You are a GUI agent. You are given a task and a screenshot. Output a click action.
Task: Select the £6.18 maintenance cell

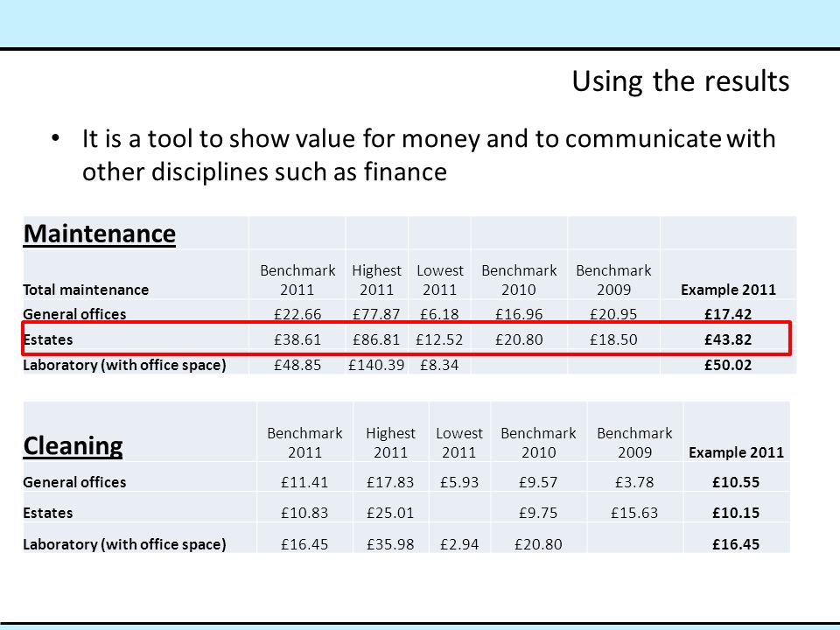click(x=439, y=314)
